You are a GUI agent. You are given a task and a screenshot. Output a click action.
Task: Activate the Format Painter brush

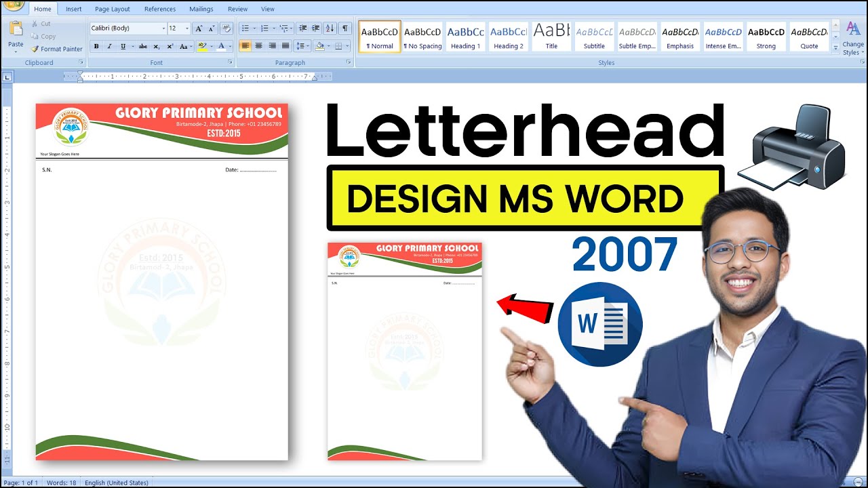[57, 49]
